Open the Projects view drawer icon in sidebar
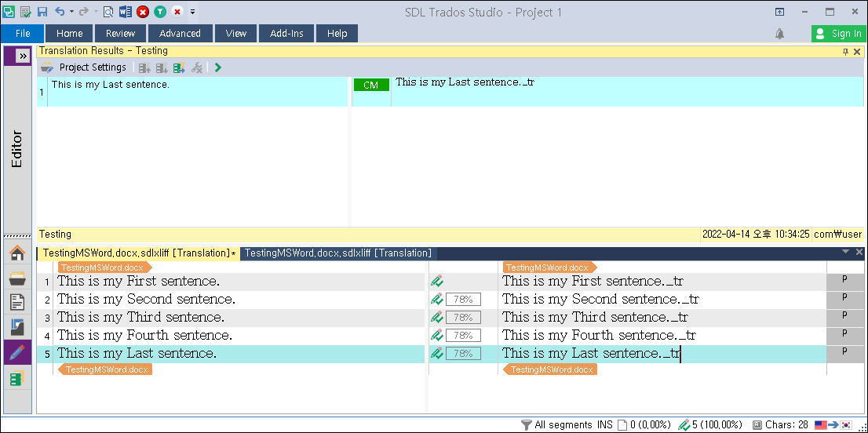The width and height of the screenshot is (868, 433). (x=18, y=278)
